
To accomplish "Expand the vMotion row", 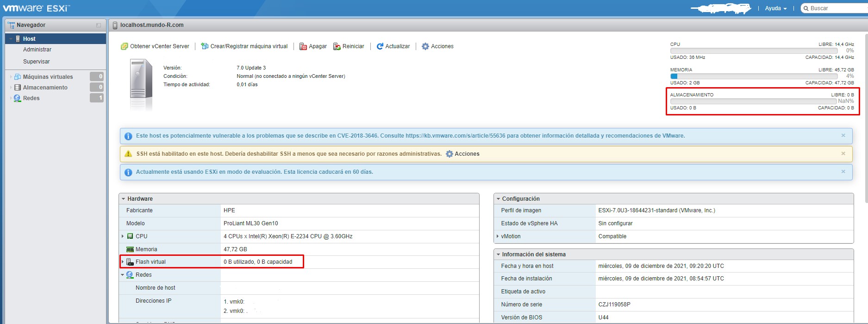I will 498,236.
